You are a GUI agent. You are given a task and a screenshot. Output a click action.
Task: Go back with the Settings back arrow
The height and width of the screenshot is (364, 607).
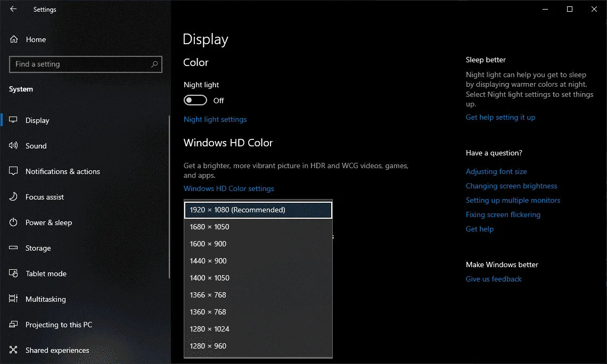pyautogui.click(x=13, y=9)
